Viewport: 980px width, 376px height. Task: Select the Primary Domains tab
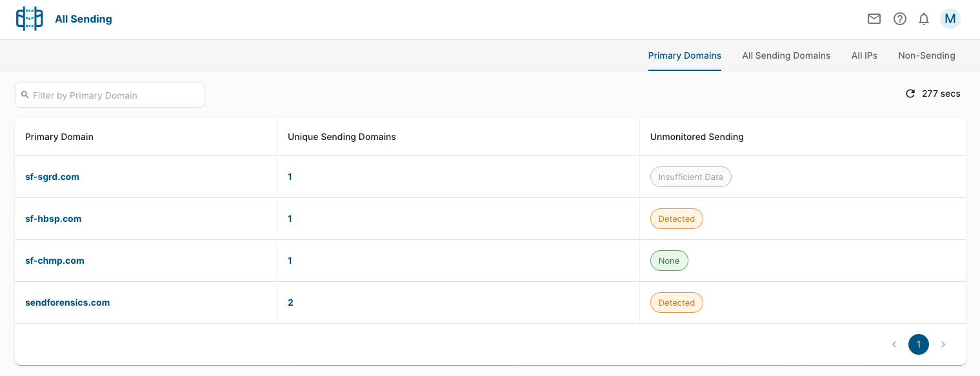(x=685, y=55)
